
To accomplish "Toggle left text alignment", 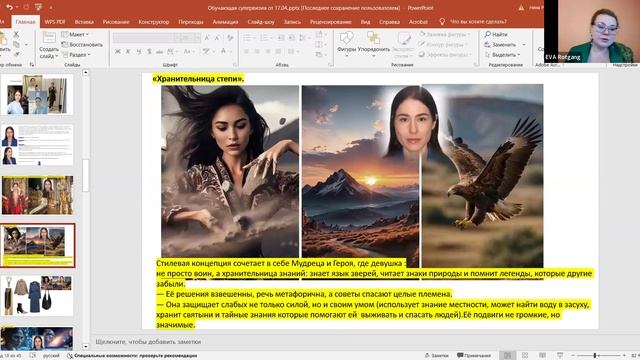I will click(x=247, y=51).
